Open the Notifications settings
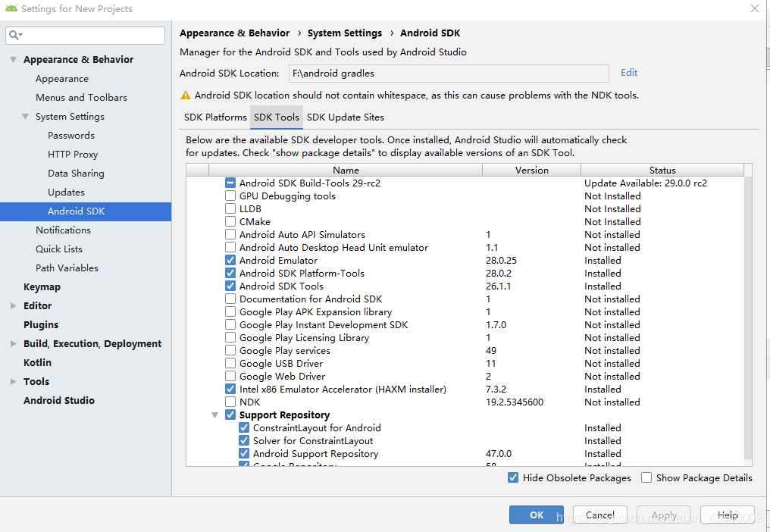Image resolution: width=770 pixels, height=532 pixels. click(63, 230)
